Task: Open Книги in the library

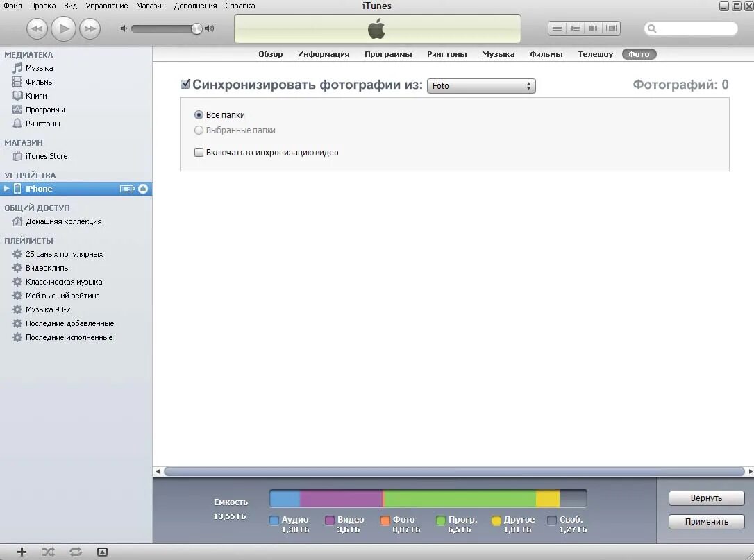Action: (x=36, y=96)
